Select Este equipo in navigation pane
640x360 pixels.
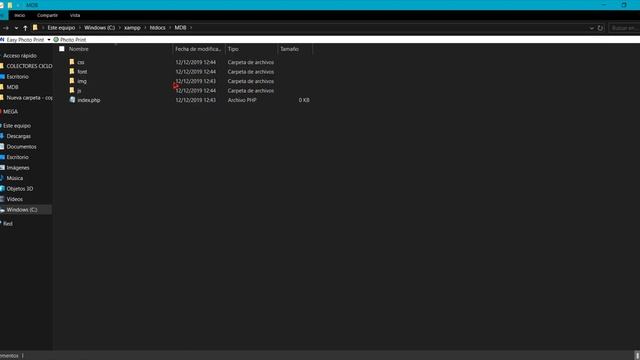coord(17,126)
